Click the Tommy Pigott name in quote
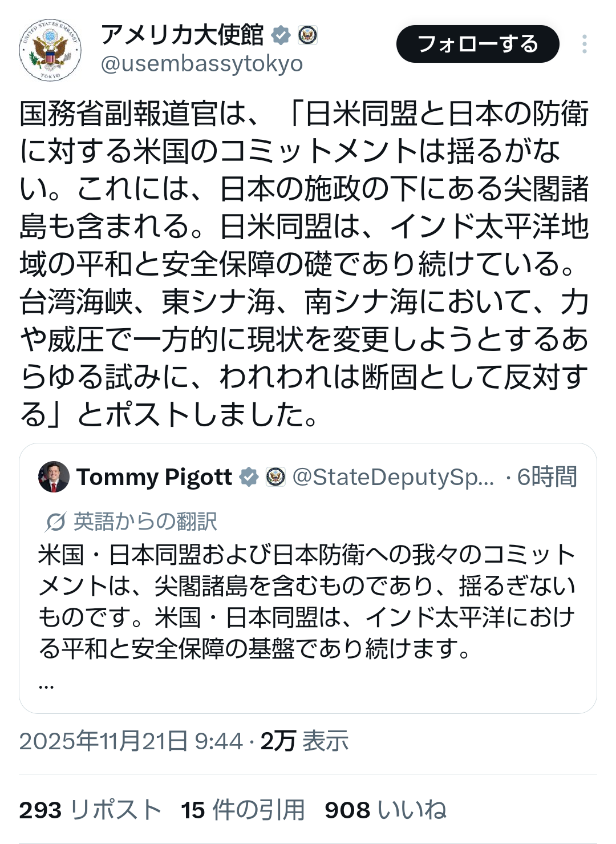The width and height of the screenshot is (616, 844). pos(155,477)
